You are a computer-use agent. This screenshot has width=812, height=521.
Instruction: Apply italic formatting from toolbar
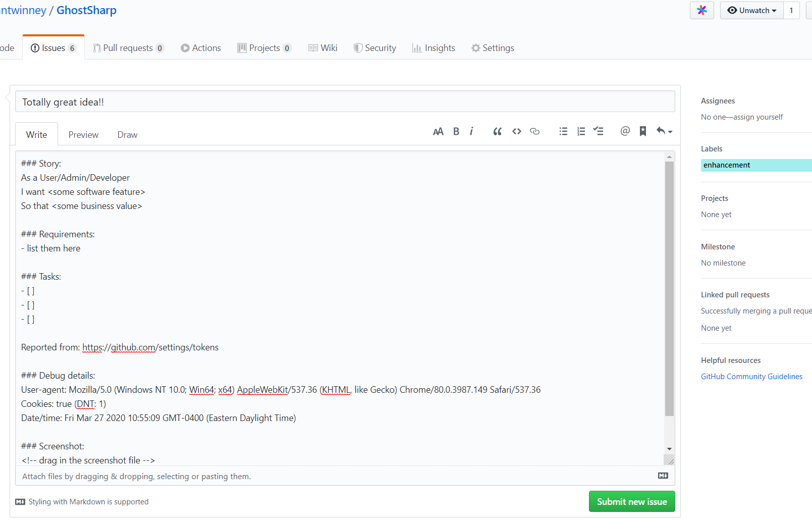click(x=471, y=132)
